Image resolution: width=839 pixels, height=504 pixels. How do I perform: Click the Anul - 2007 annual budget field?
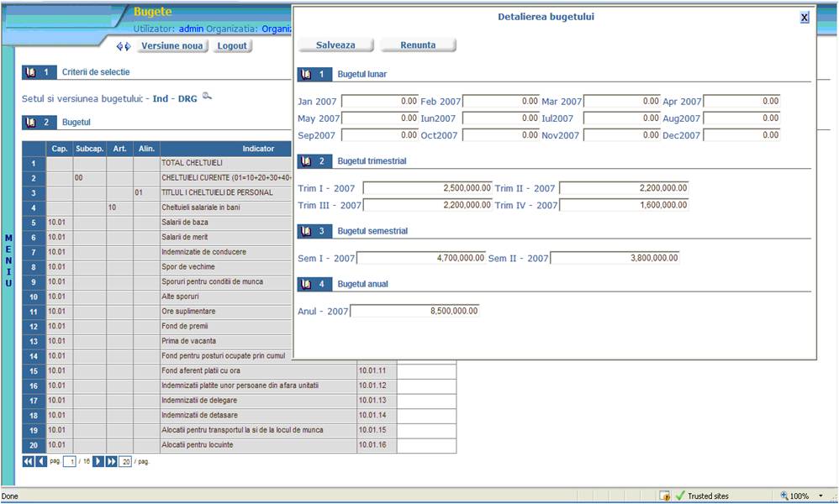(414, 311)
